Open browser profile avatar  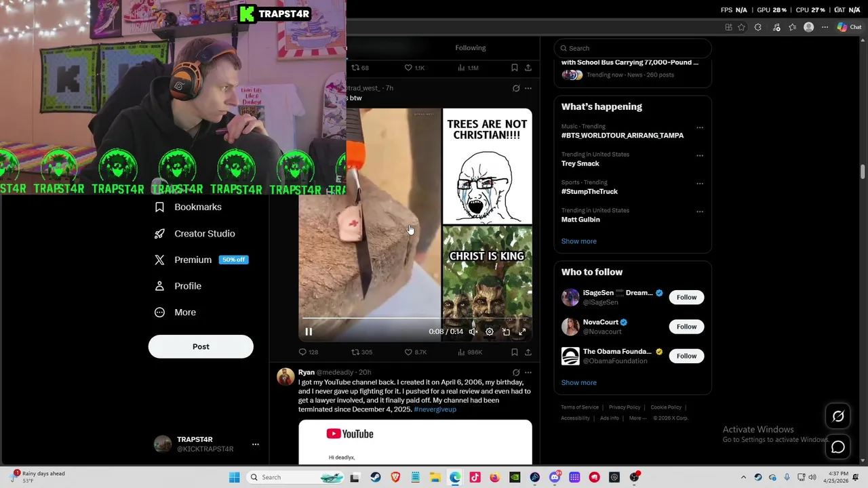click(x=808, y=27)
